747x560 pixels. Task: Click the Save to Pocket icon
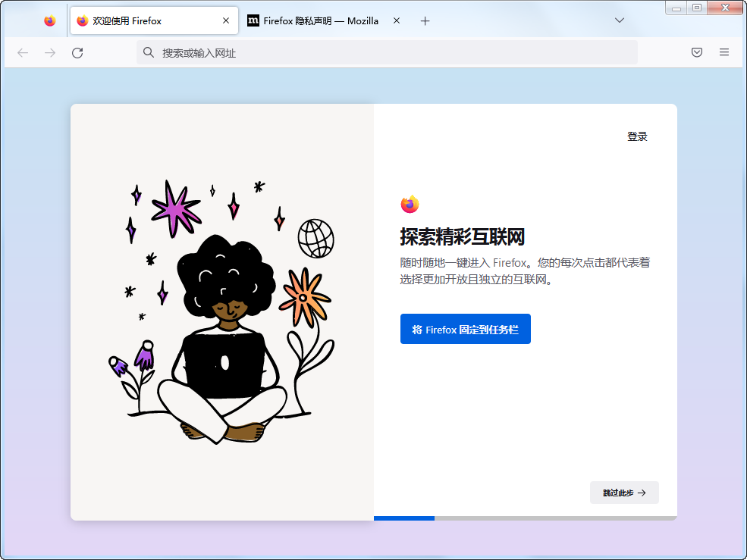pyautogui.click(x=696, y=52)
